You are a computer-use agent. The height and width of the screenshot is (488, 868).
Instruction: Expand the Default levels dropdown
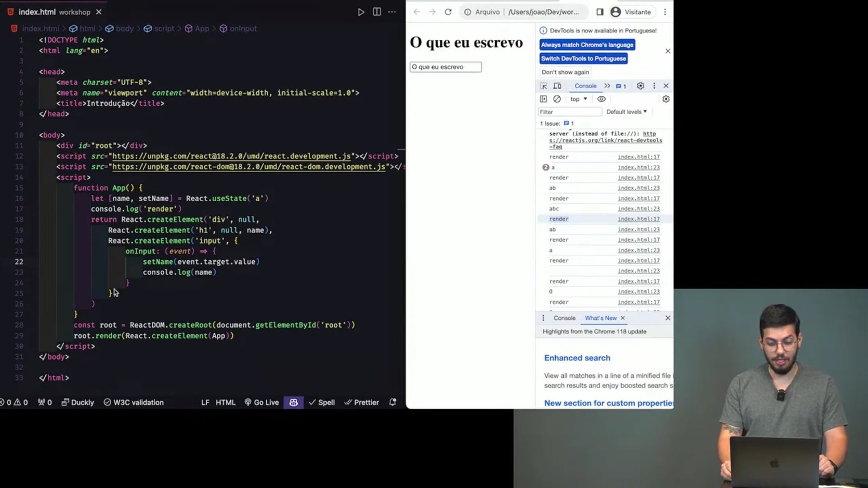click(x=627, y=112)
